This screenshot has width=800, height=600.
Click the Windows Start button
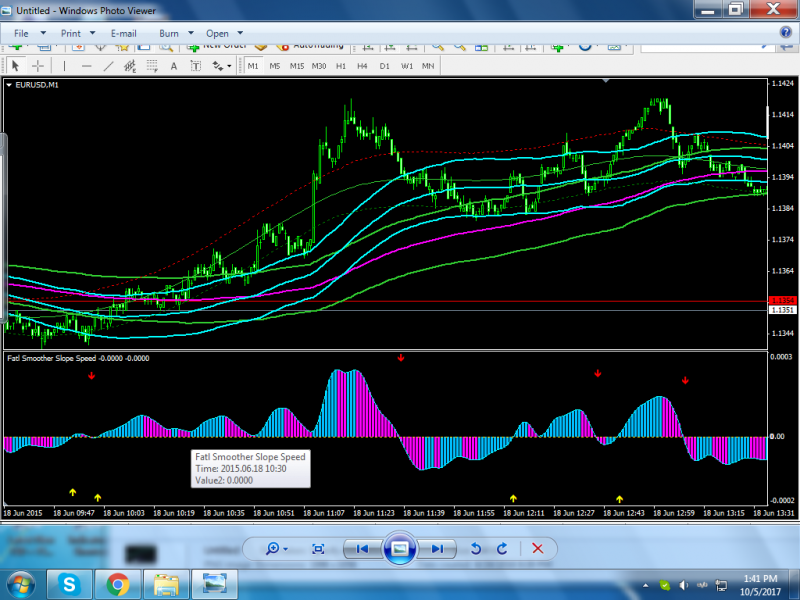point(22,583)
